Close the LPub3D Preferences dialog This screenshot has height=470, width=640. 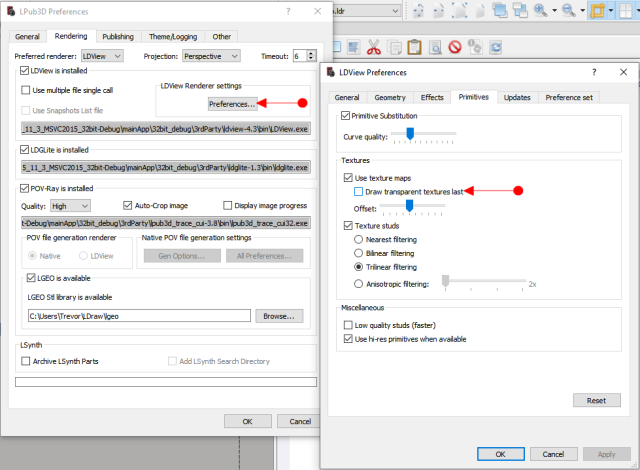(318, 11)
